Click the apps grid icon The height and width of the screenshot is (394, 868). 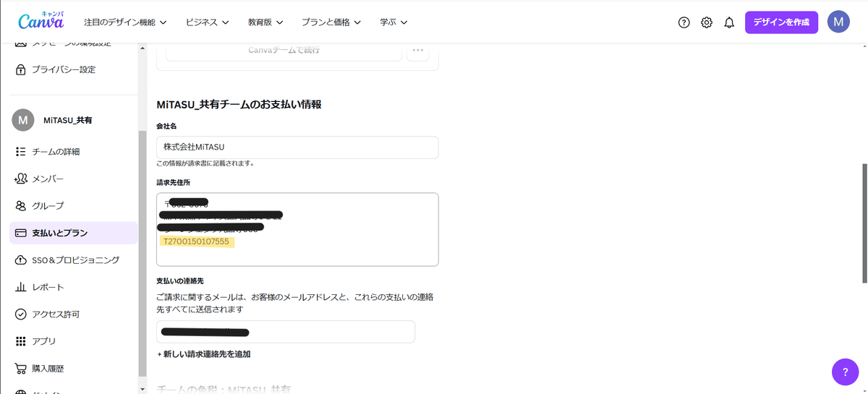click(21, 341)
